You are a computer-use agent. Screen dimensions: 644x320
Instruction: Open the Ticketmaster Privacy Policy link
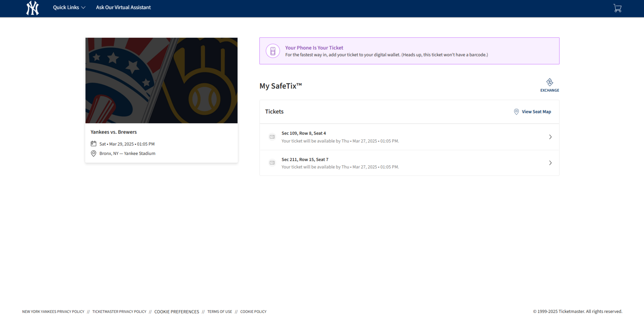click(119, 312)
